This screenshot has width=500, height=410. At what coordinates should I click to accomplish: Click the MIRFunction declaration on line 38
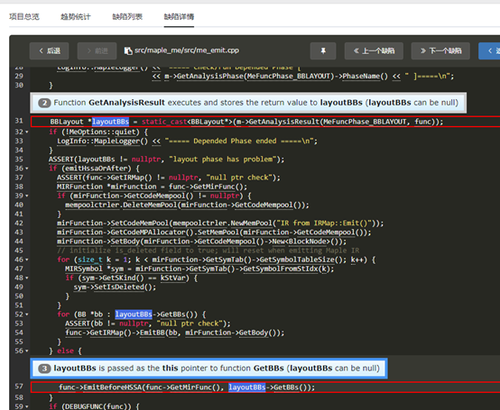pyautogui.click(x=152, y=187)
